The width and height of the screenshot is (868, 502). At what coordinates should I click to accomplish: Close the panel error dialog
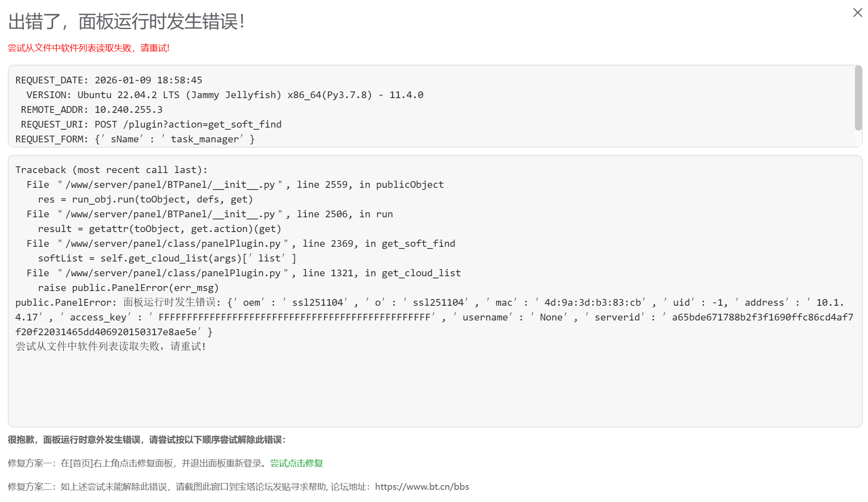(x=857, y=13)
